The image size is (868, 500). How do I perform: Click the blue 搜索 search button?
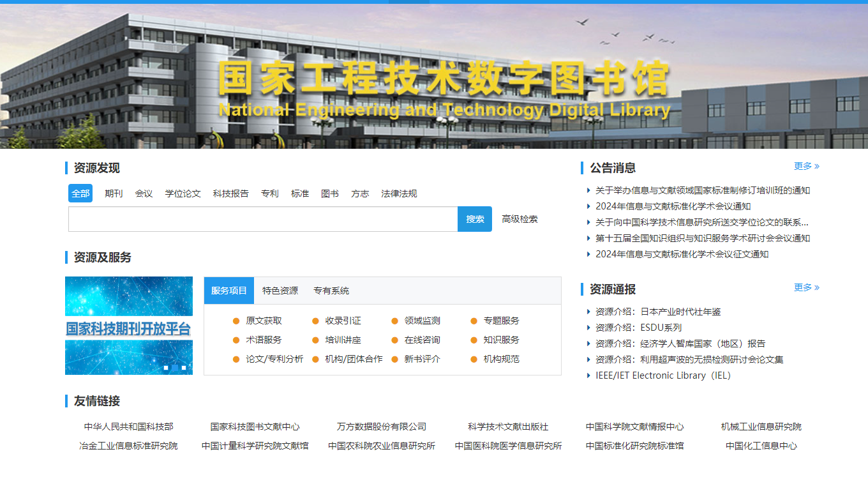474,219
